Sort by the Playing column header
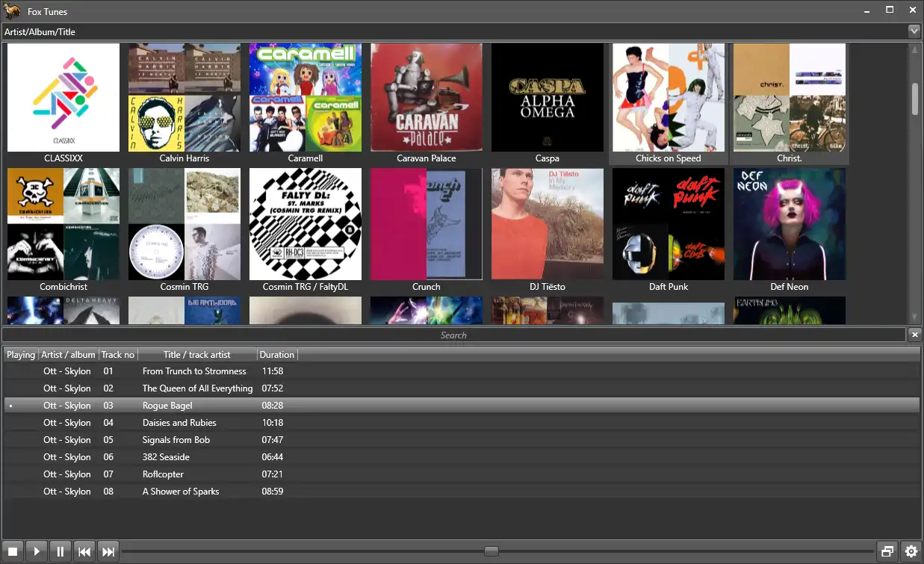 point(21,354)
